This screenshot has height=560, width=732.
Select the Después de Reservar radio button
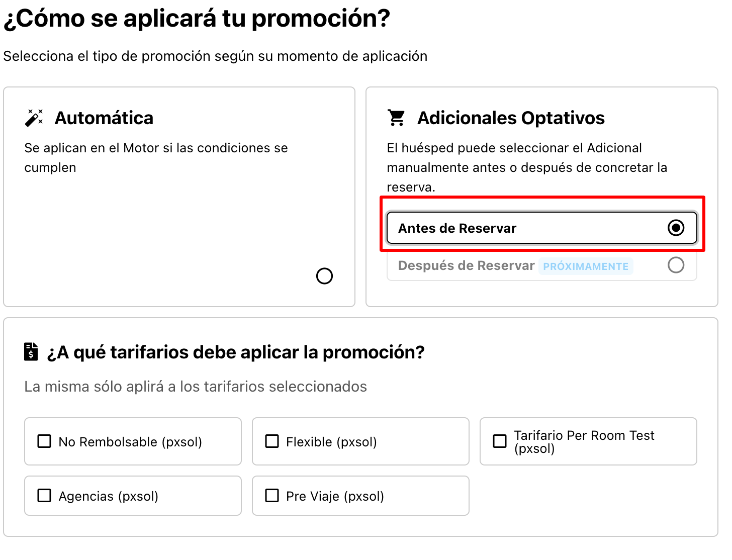coord(676,265)
